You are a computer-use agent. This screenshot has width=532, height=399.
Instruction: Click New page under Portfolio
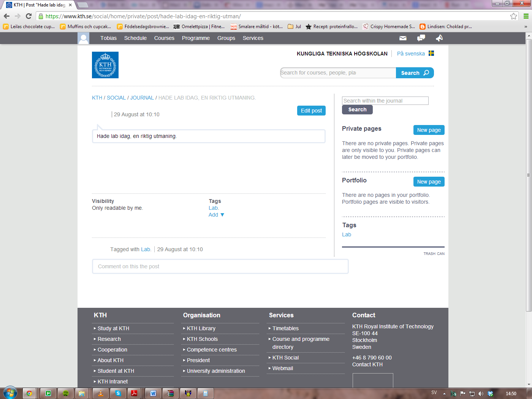coord(429,182)
